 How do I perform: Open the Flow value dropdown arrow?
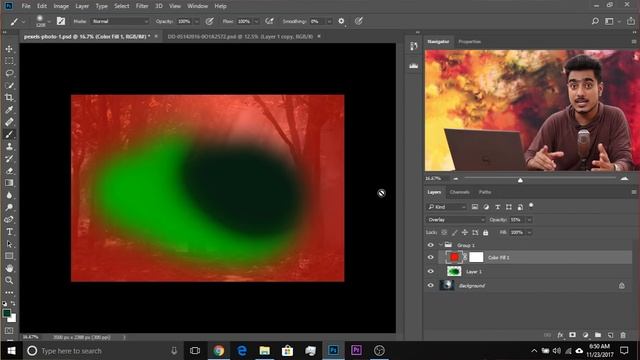coord(256,21)
